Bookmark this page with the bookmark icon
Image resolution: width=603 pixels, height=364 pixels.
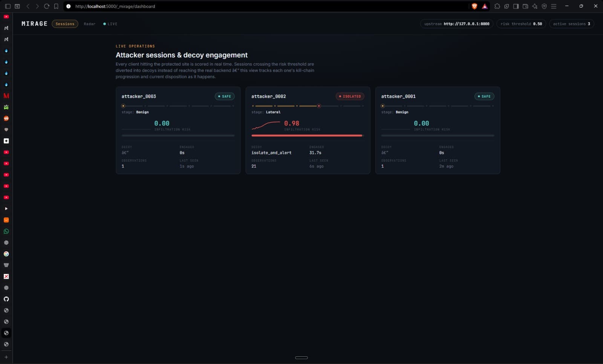point(56,6)
